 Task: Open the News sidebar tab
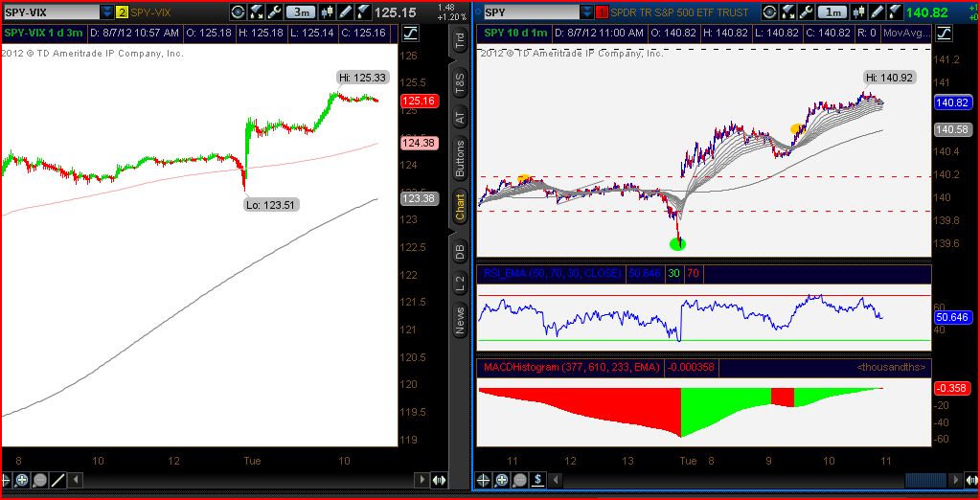point(460,320)
